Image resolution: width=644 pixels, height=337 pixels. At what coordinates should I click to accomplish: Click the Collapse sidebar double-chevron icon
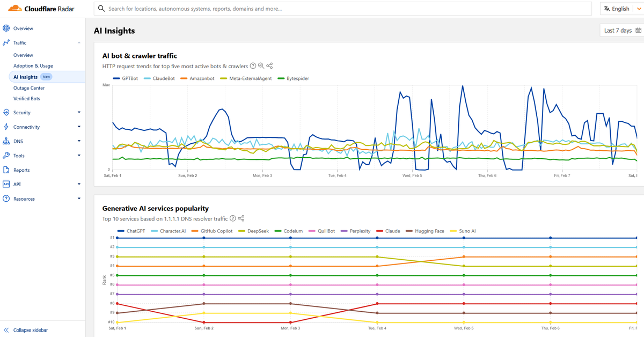click(6, 330)
